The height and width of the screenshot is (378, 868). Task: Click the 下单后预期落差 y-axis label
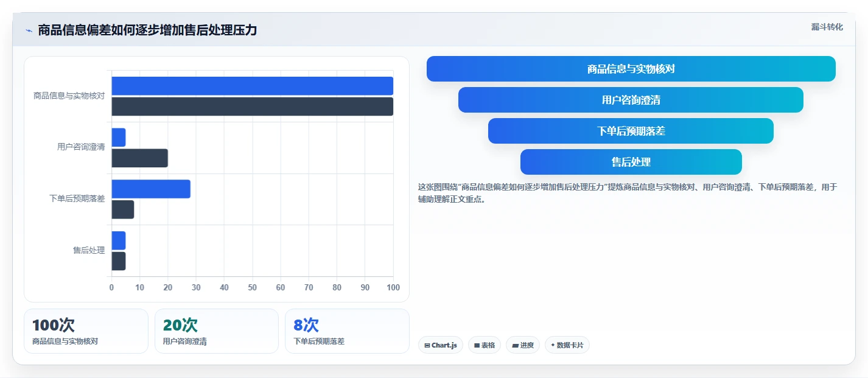click(x=77, y=198)
